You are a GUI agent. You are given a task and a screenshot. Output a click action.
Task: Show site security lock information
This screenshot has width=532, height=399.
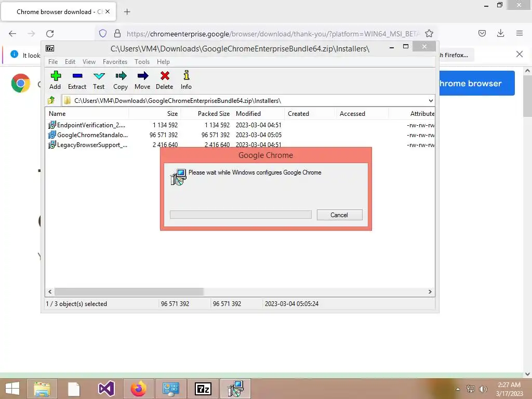(117, 33)
